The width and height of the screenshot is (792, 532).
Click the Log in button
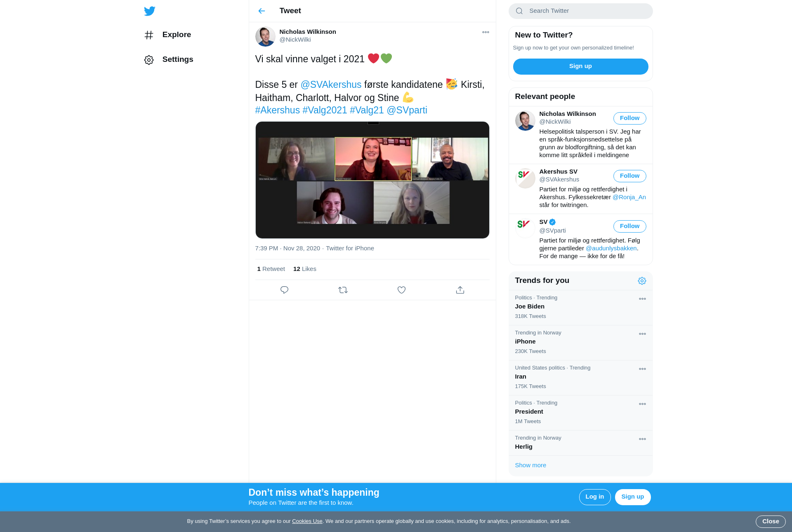tap(594, 497)
